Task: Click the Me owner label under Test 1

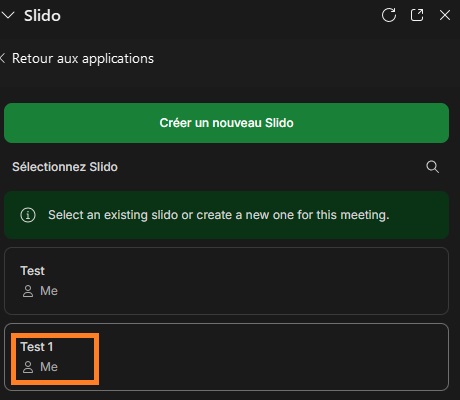Action: [49, 367]
